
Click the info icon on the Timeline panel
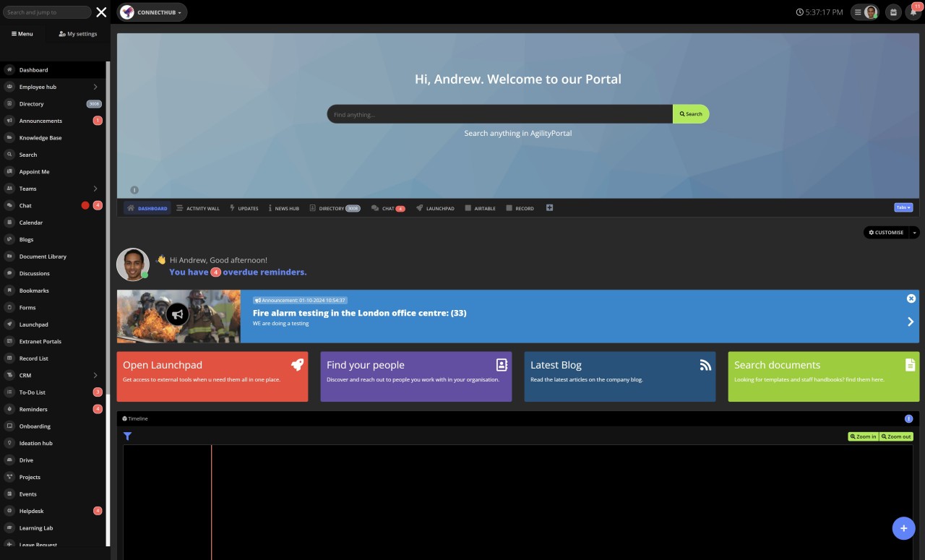909,418
